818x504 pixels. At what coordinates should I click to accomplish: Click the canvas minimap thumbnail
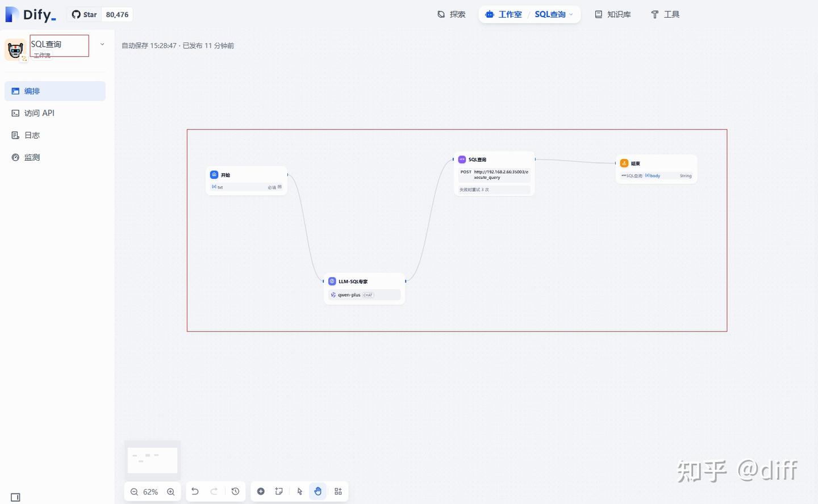point(152,459)
